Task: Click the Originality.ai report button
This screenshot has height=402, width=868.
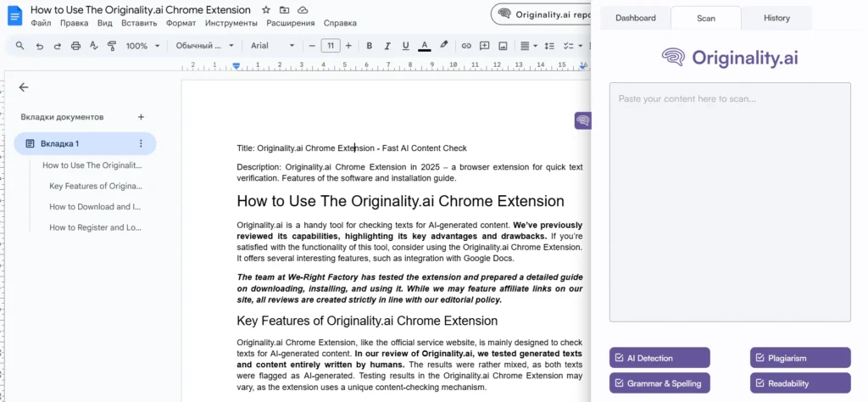Action: tap(541, 14)
